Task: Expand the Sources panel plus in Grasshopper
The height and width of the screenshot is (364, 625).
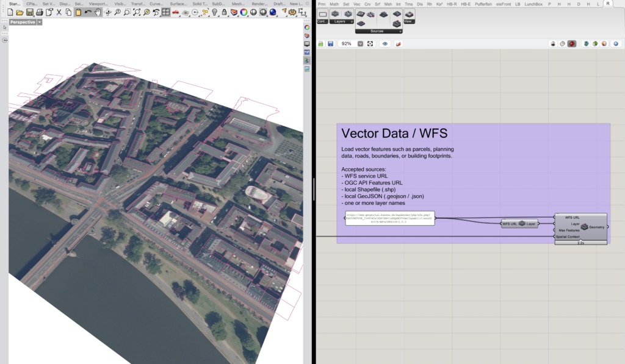Action: (x=400, y=31)
